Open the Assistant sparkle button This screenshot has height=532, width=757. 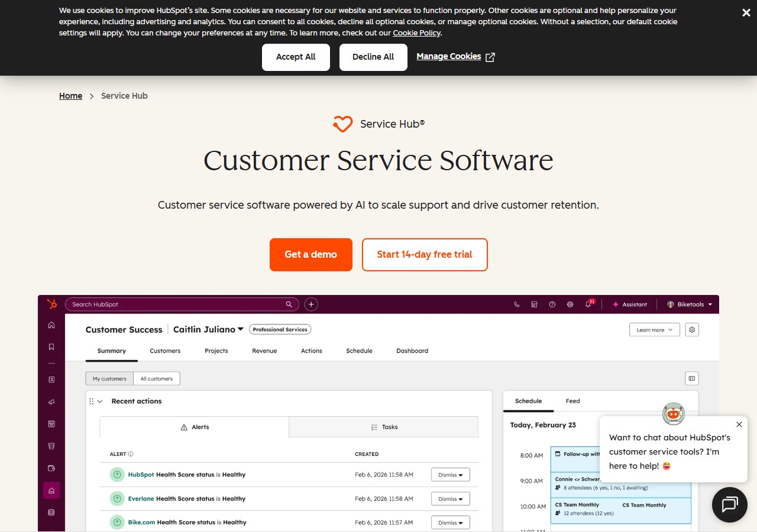click(x=630, y=304)
